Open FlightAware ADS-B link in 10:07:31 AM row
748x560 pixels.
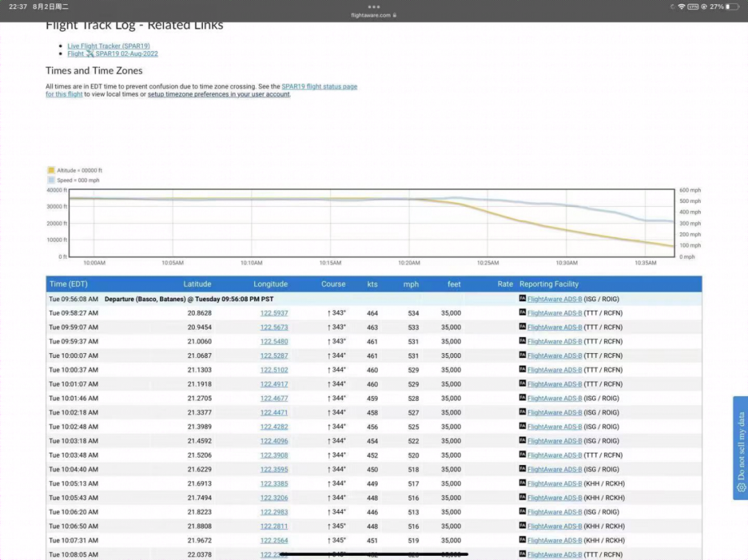(554, 541)
